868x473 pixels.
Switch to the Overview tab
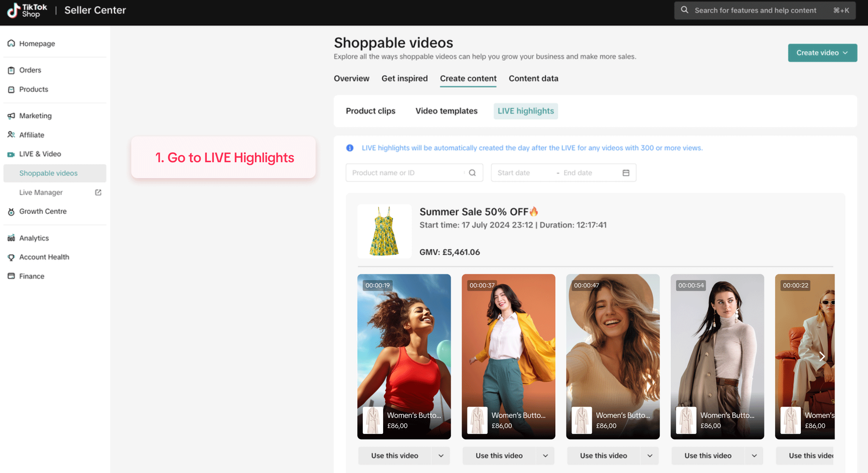tap(351, 78)
